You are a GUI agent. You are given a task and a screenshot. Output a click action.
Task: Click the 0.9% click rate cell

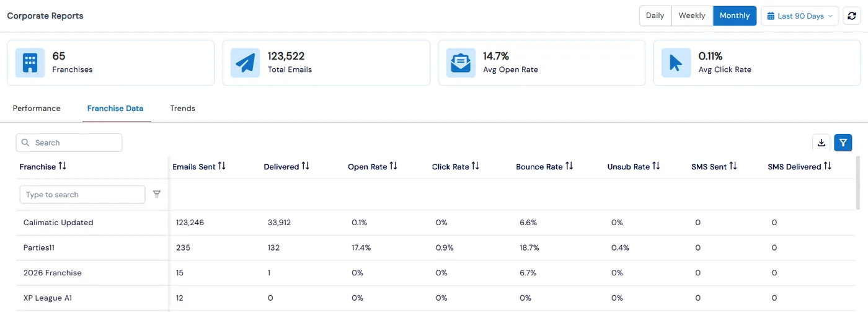(445, 247)
